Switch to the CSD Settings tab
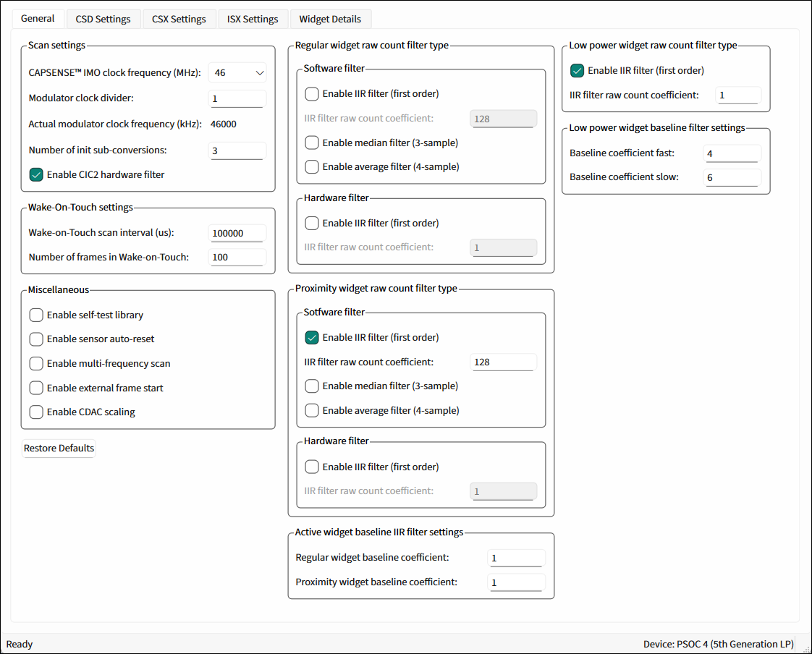 coord(103,19)
